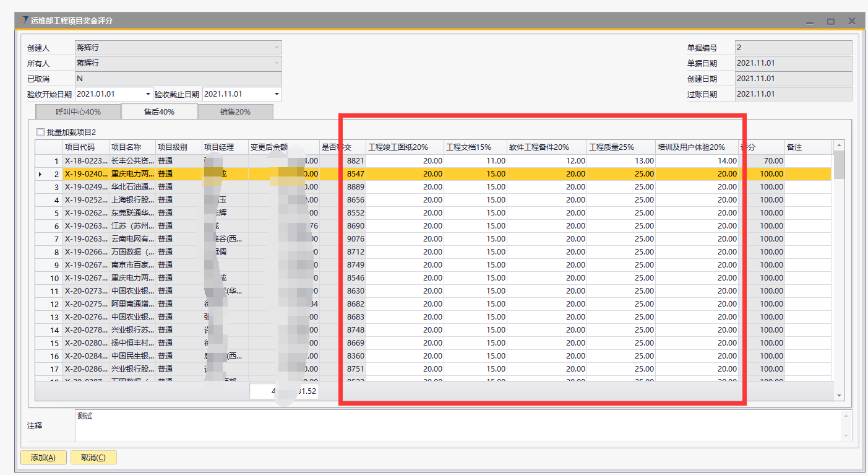Switch to the 呼叫中心40% tab
Screen dimensions: 868x475
(78, 112)
